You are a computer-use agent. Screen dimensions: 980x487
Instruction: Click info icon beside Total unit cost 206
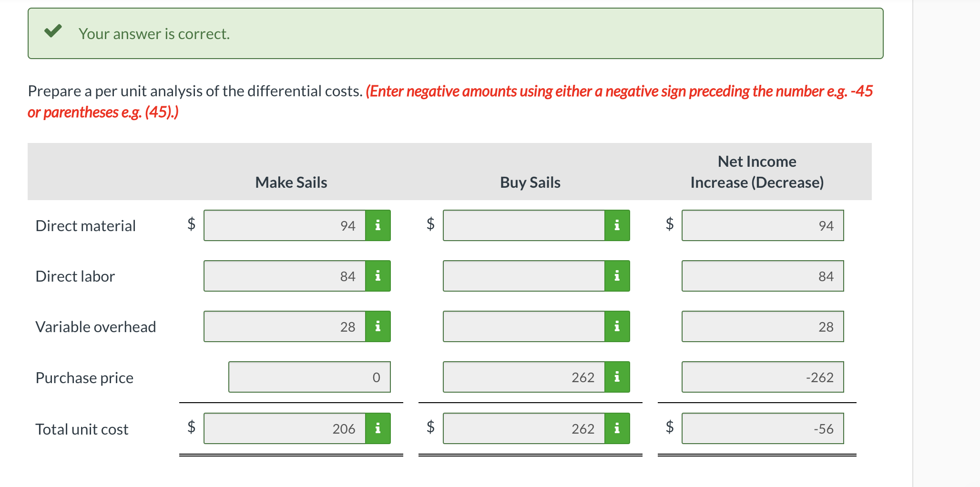378,428
